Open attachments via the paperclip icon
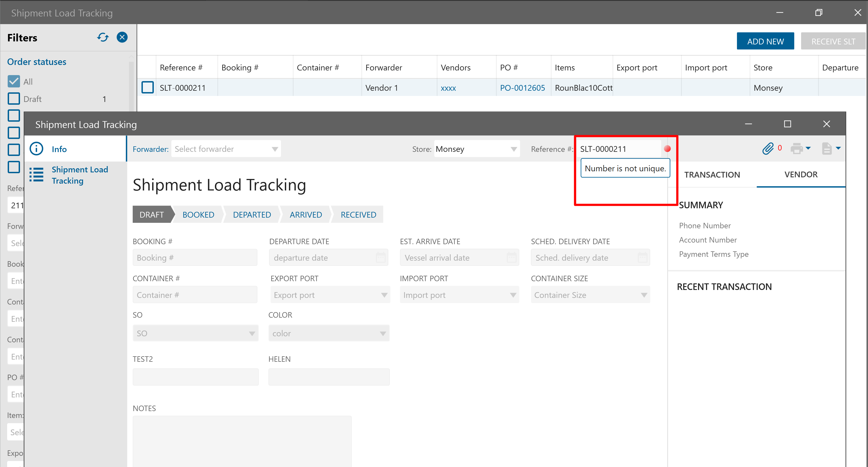 [768, 149]
